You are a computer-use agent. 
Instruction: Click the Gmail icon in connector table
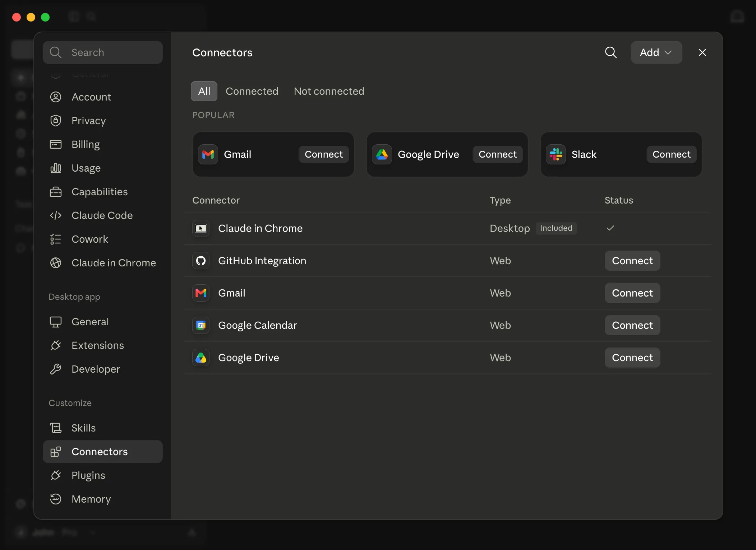coord(201,293)
